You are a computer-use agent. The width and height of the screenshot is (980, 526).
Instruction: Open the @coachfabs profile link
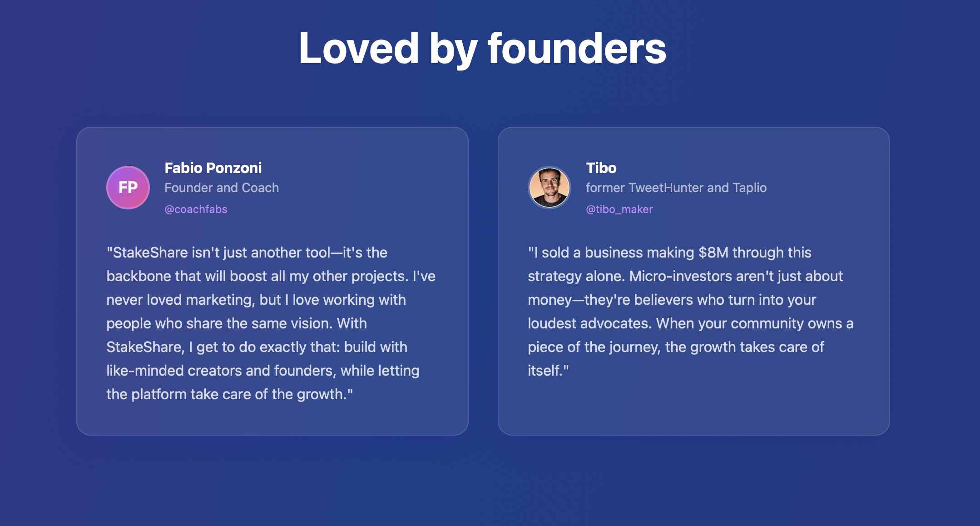pos(196,209)
